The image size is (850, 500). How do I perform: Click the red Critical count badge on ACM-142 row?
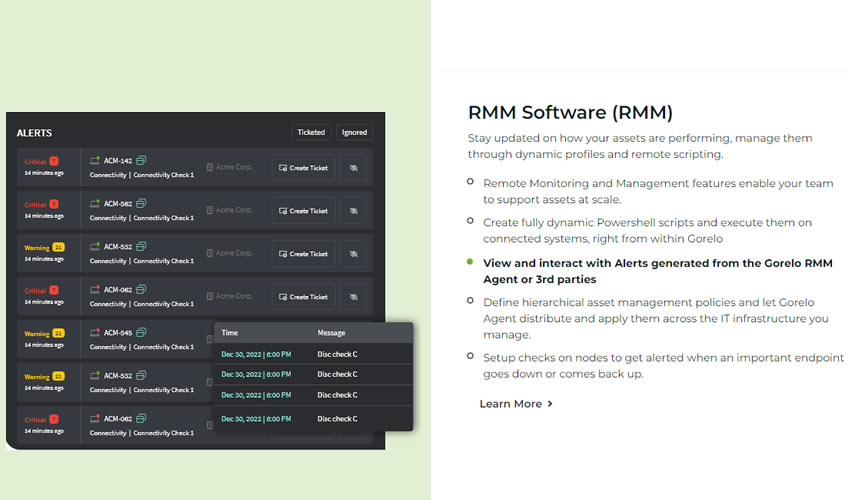point(54,161)
